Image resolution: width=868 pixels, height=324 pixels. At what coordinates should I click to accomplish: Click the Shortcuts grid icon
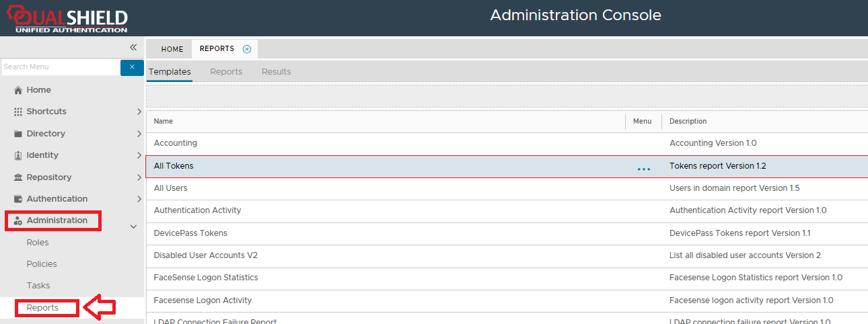18,112
